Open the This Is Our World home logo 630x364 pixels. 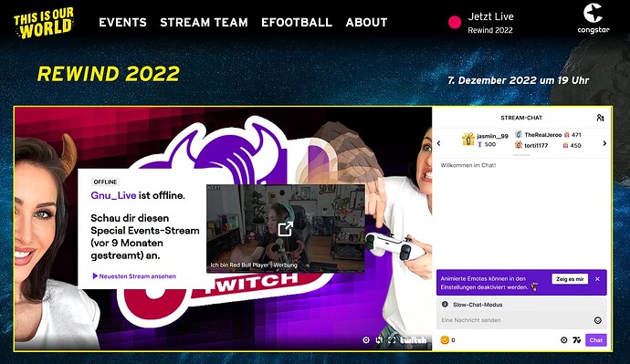pyautogui.click(x=44, y=24)
